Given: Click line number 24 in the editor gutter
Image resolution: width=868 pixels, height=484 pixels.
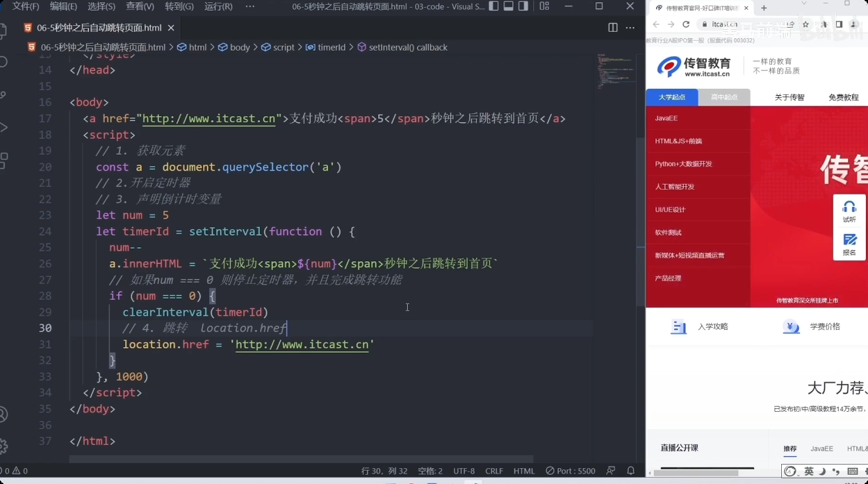Looking at the screenshot, I should (45, 231).
